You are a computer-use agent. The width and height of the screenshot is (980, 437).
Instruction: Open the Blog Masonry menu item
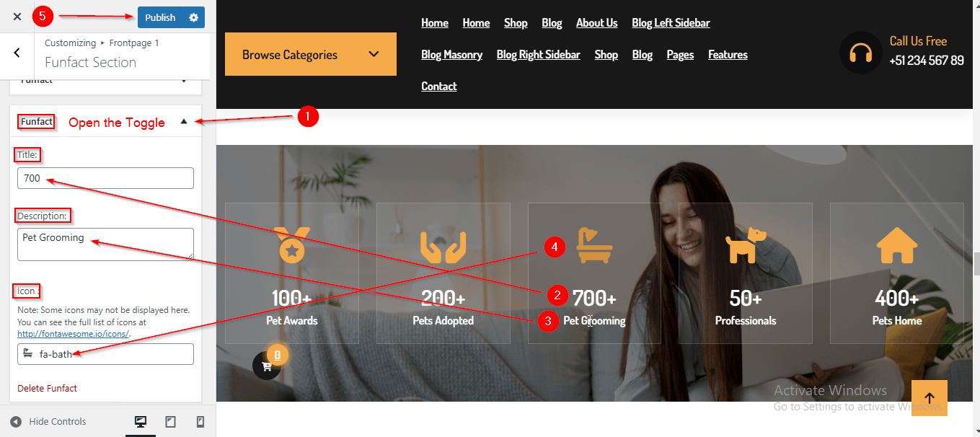(x=451, y=55)
